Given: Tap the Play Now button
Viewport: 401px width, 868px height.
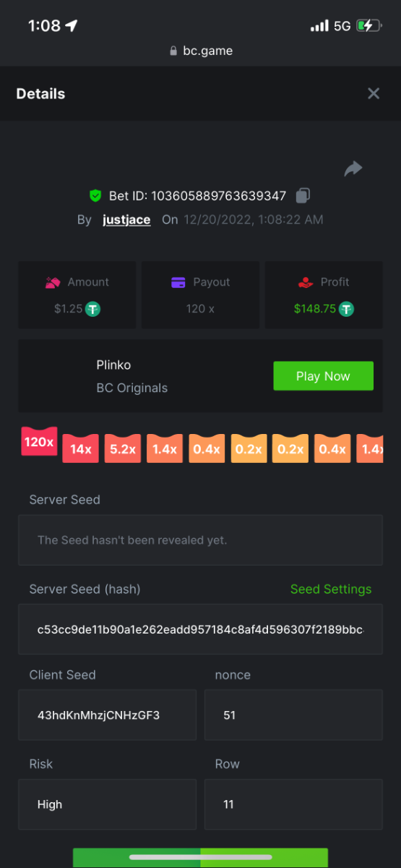Looking at the screenshot, I should pyautogui.click(x=323, y=376).
